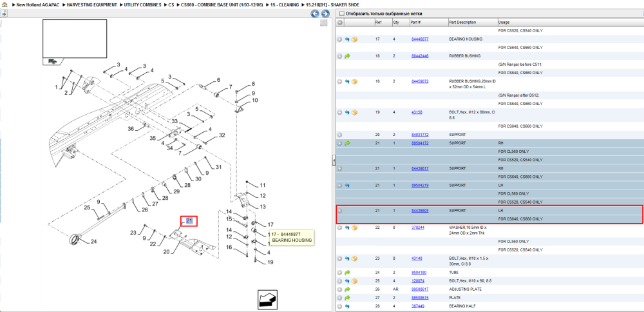Click box icon for BOLT,Hex, M10 x 1.5 row
The height and width of the screenshot is (312, 644).
354,258
